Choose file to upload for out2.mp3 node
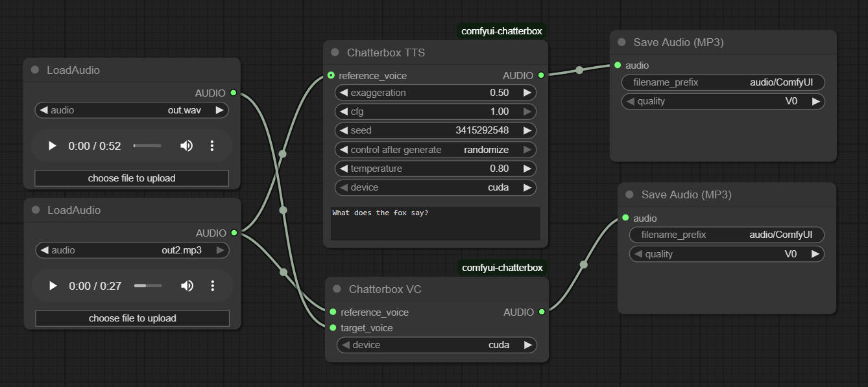This screenshot has height=387, width=868. pyautogui.click(x=132, y=318)
